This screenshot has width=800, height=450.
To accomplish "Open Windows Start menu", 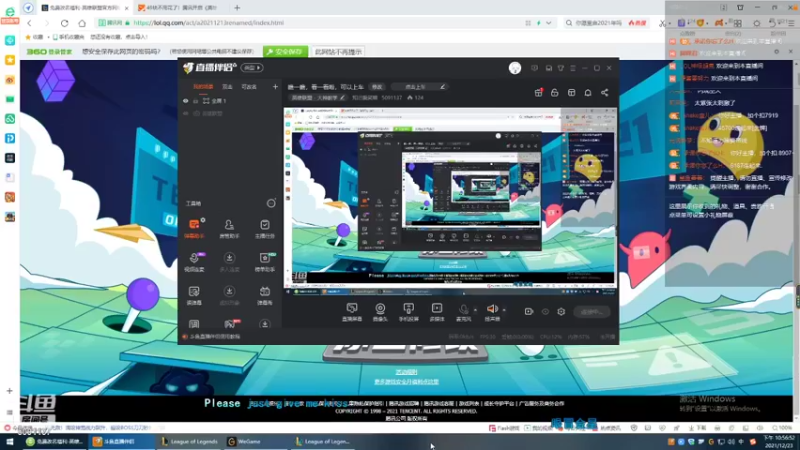I will click(x=10, y=442).
